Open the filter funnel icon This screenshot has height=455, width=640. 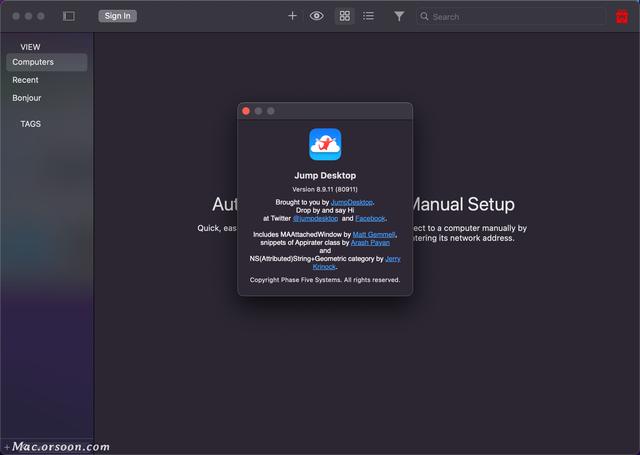(399, 16)
